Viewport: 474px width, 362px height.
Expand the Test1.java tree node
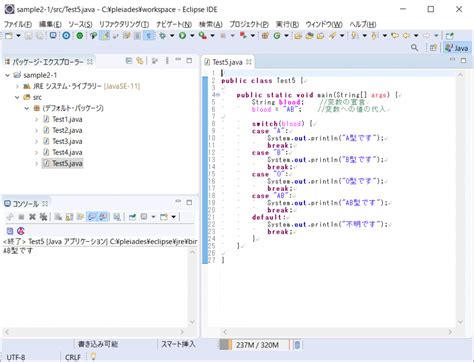[36, 119]
